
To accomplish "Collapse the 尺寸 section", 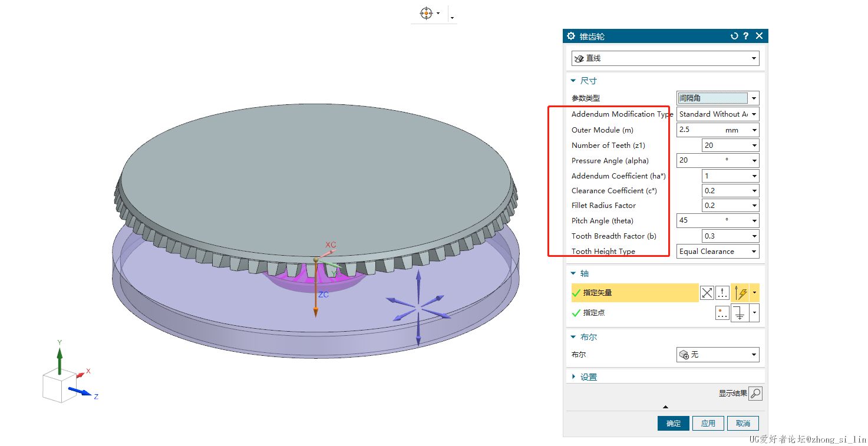I will click(573, 81).
